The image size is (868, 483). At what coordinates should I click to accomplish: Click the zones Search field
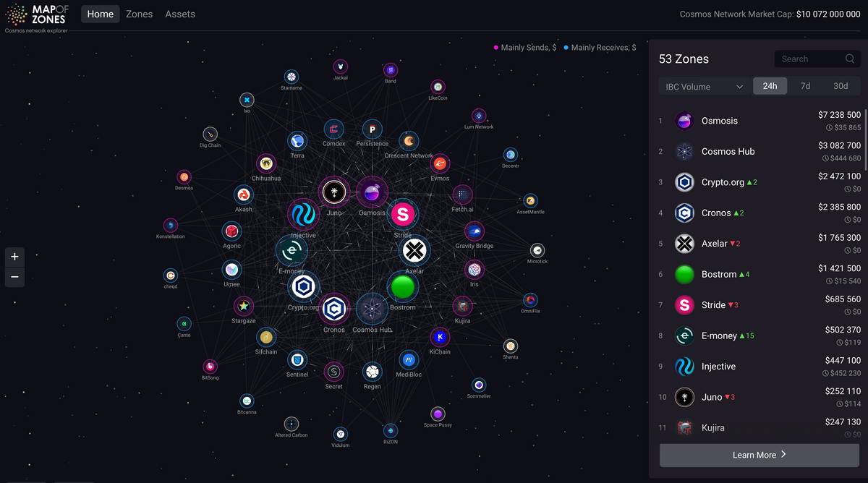pos(818,59)
